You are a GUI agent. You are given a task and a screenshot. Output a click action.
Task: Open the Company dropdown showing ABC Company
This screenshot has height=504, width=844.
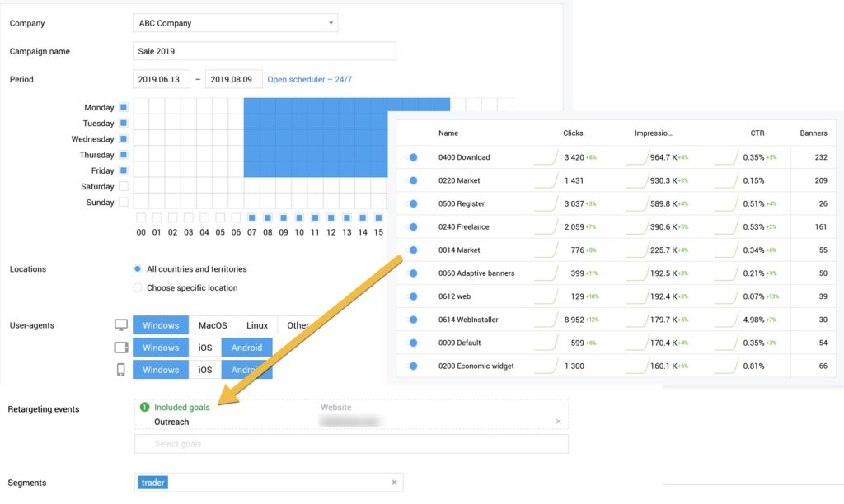point(235,23)
